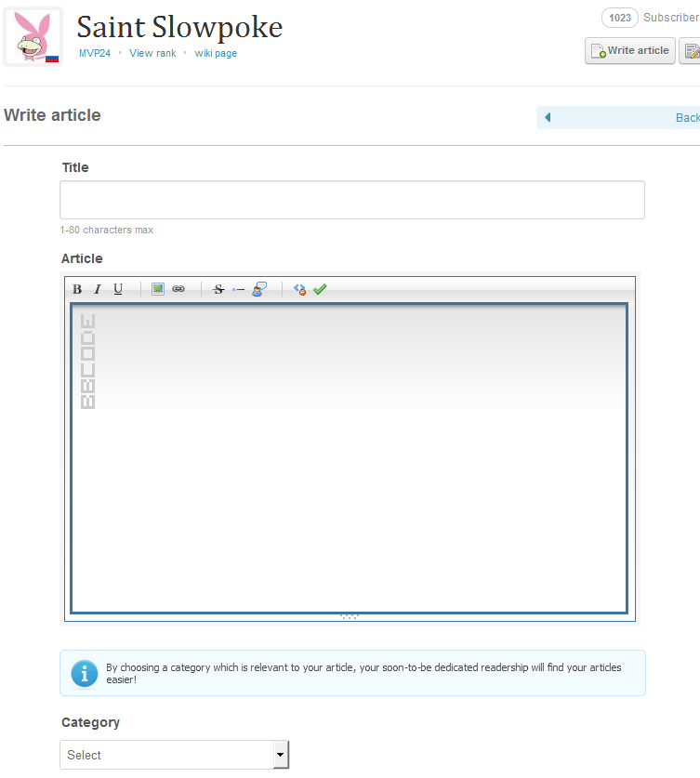Click the remove BBCode tags icon
700x778 pixels.
[299, 289]
